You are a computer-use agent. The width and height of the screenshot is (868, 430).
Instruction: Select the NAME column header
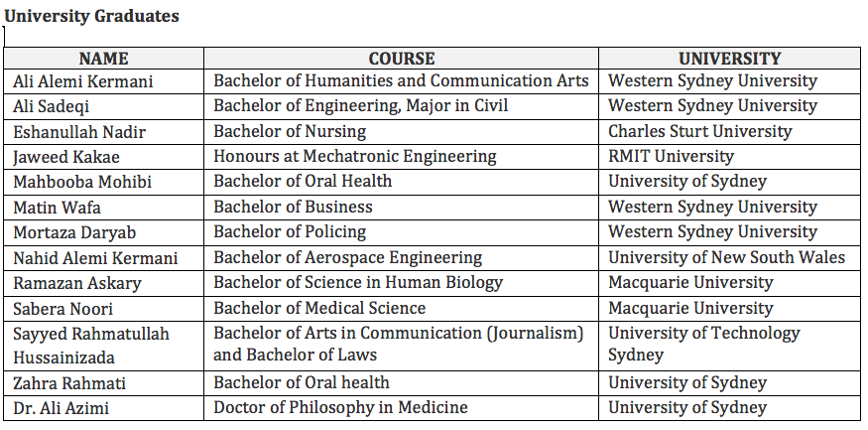pyautogui.click(x=103, y=59)
